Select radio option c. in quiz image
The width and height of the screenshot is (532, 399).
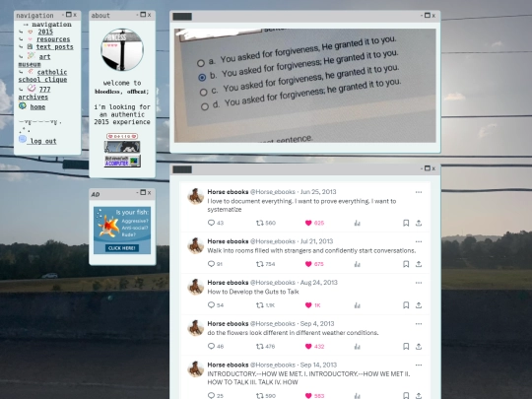coord(203,93)
